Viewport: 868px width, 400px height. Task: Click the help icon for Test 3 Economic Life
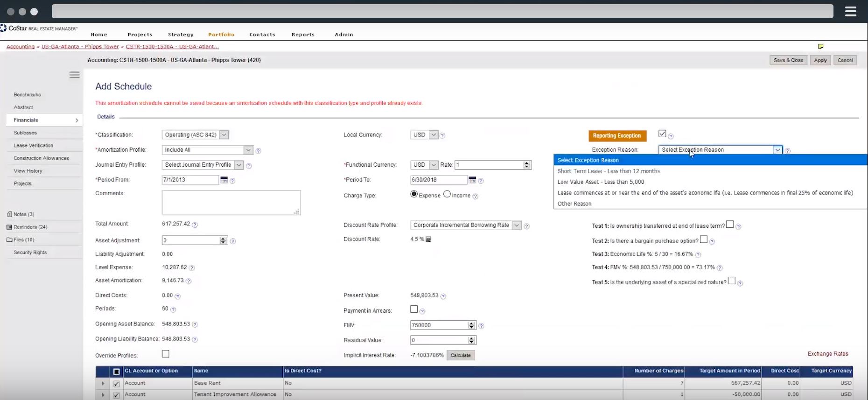[x=698, y=255]
